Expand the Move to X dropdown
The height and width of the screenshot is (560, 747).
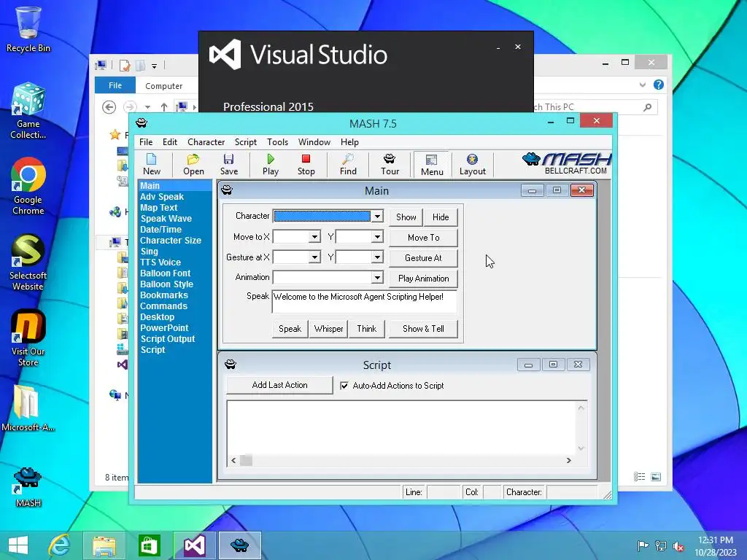pyautogui.click(x=314, y=237)
